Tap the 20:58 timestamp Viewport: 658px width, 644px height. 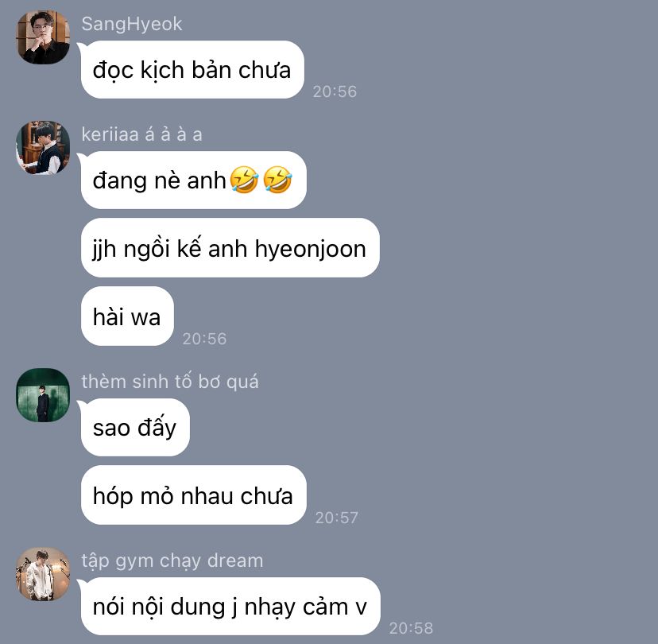411,628
